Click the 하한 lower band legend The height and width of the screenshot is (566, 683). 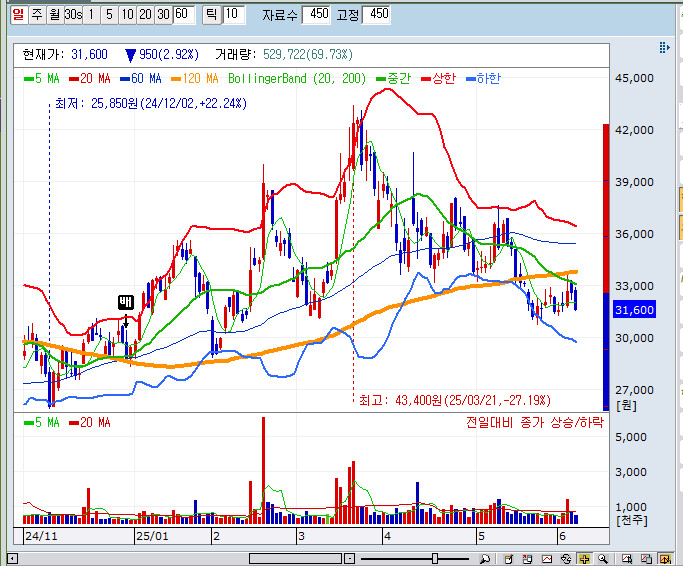[484, 79]
